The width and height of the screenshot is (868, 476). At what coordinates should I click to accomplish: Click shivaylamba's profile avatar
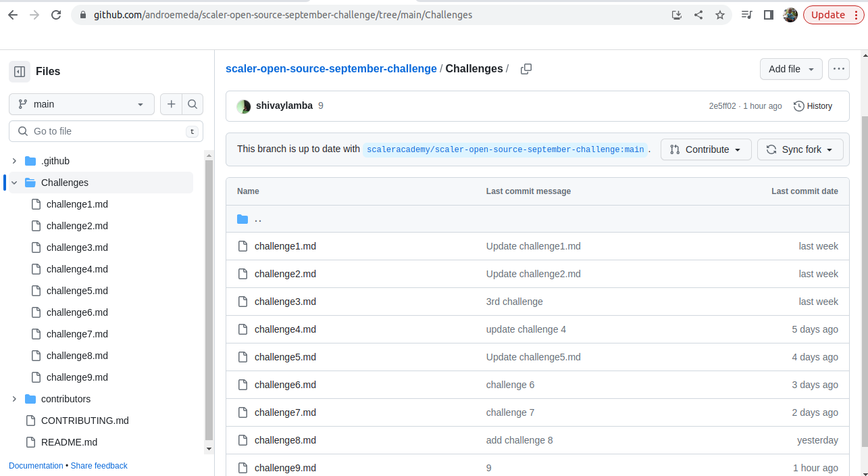pyautogui.click(x=243, y=105)
